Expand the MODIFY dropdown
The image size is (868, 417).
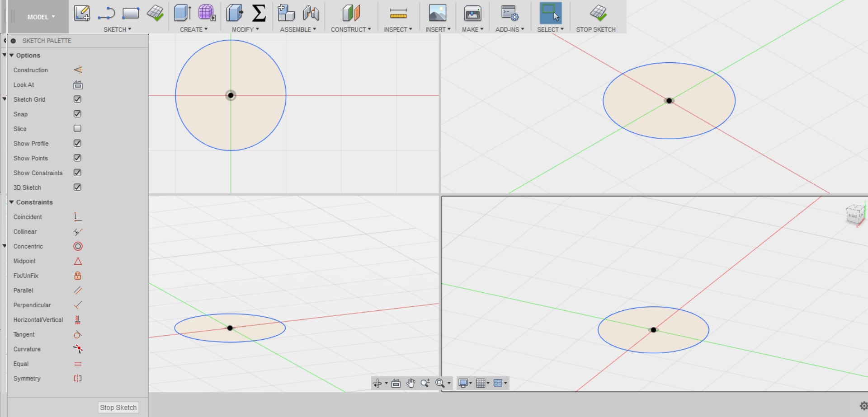tap(245, 29)
